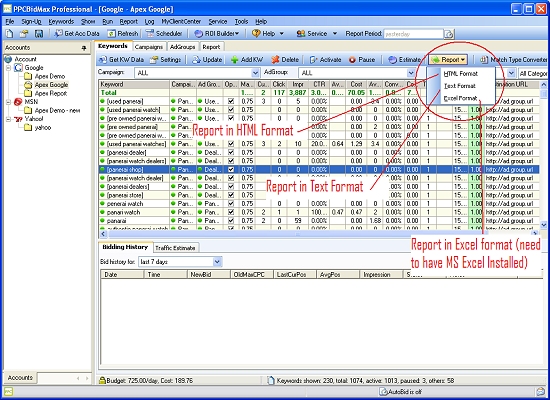
Task: Click the Help question-mark toolbar icon
Action: (x=256, y=33)
